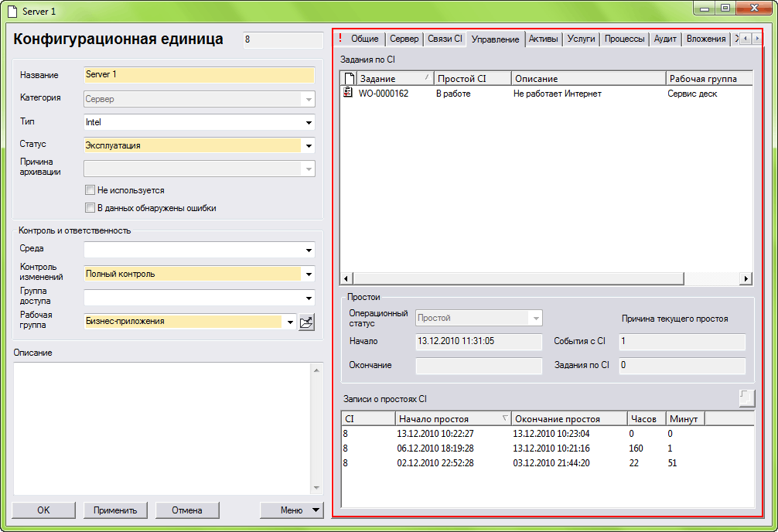
Task: Click the Отмена button
Action: coord(187,510)
